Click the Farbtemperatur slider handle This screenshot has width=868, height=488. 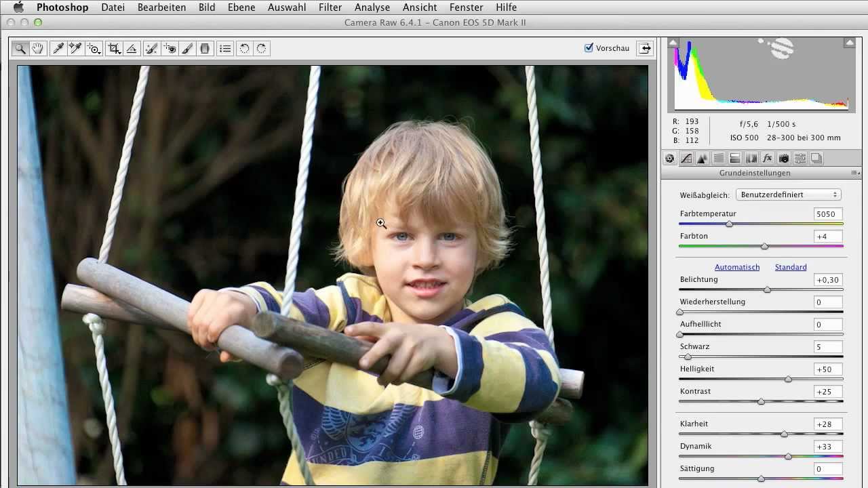tap(729, 224)
